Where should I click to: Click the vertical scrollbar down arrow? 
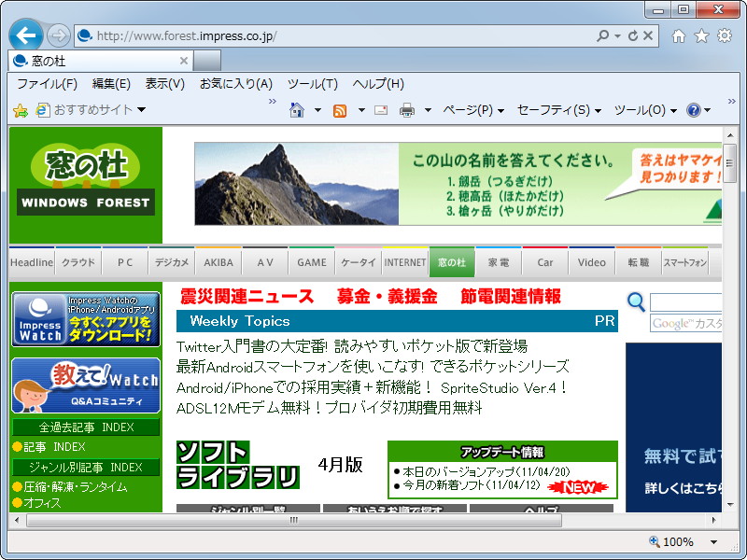(730, 504)
